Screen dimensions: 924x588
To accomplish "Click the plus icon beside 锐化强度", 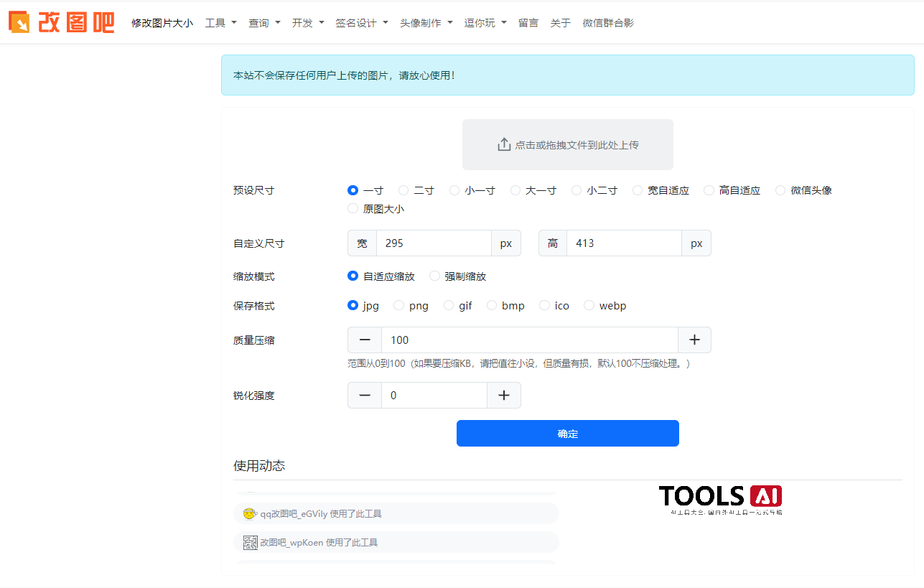I will pyautogui.click(x=503, y=395).
